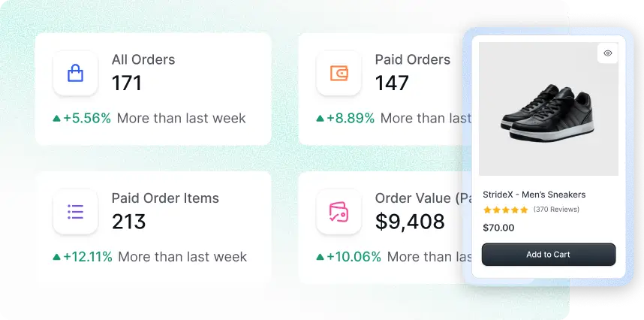Click the All Orders count 171
This screenshot has height=320, width=644.
[x=127, y=83]
